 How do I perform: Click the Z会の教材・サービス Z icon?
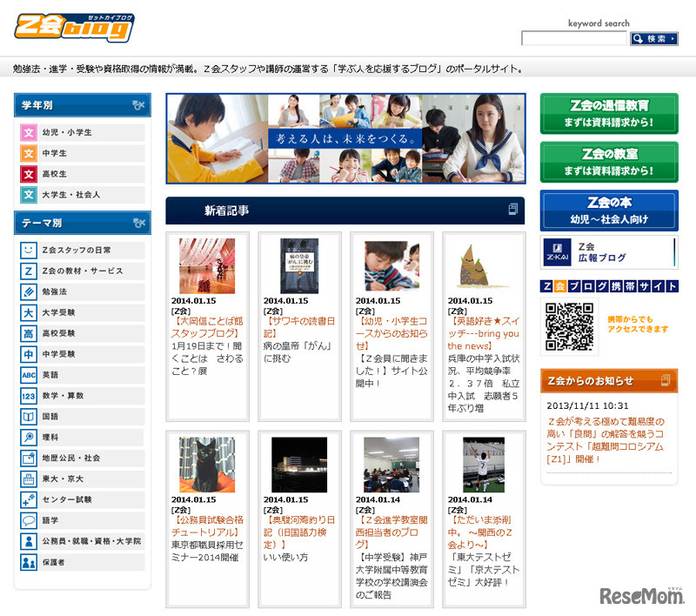(29, 271)
